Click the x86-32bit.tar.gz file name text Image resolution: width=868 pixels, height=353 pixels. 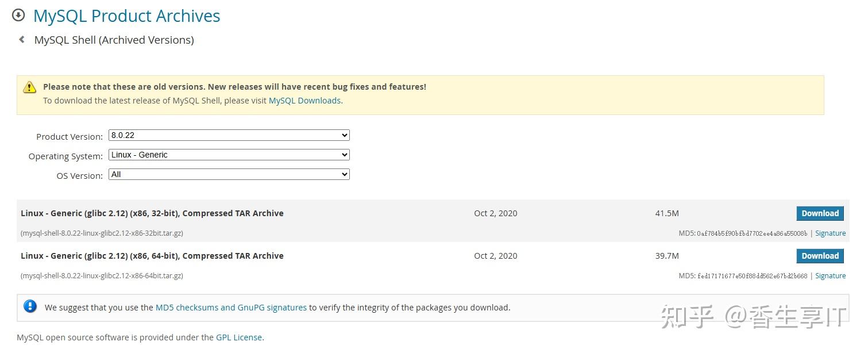click(102, 233)
